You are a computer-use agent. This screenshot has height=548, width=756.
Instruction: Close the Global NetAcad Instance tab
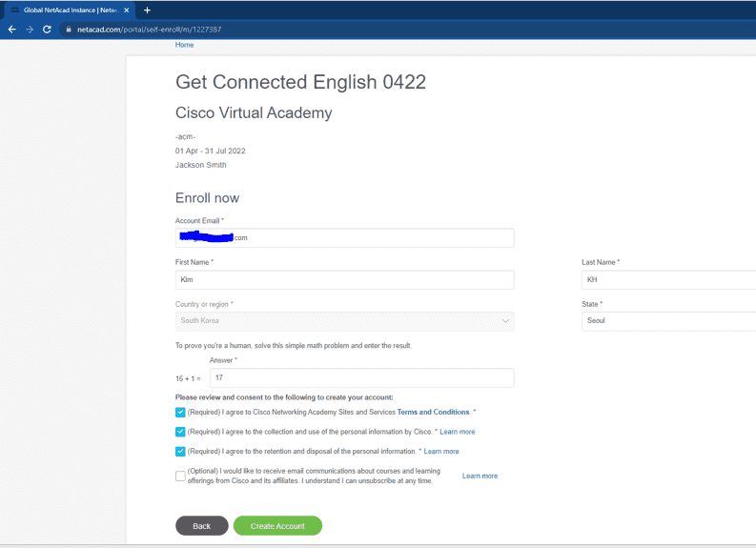click(x=127, y=10)
